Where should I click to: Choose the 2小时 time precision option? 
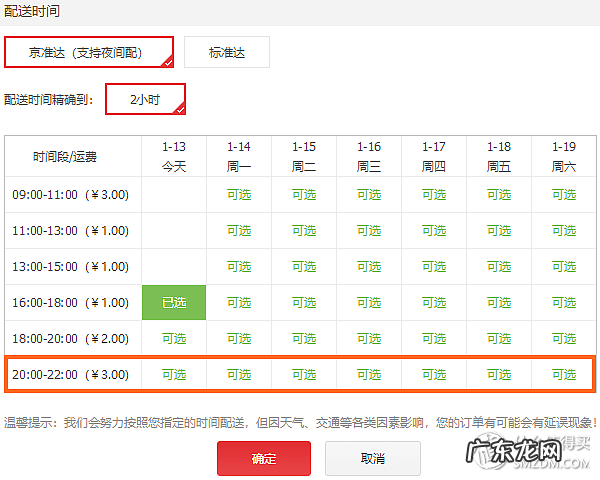[x=145, y=99]
